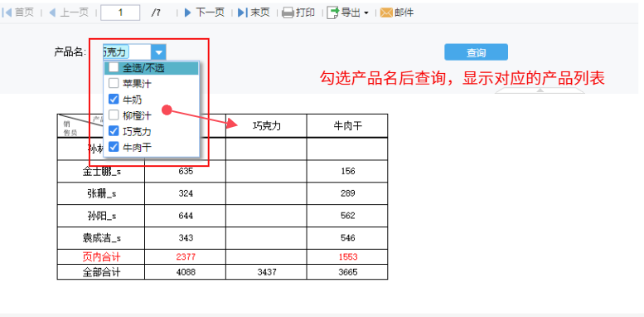Screen dimensions: 644x317
Task: Go to previous page (上一页) arrow
Action: tap(52, 12)
